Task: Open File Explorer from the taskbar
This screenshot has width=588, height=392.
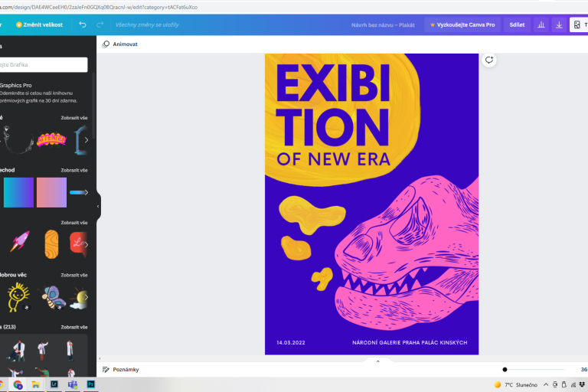Action: (36, 384)
